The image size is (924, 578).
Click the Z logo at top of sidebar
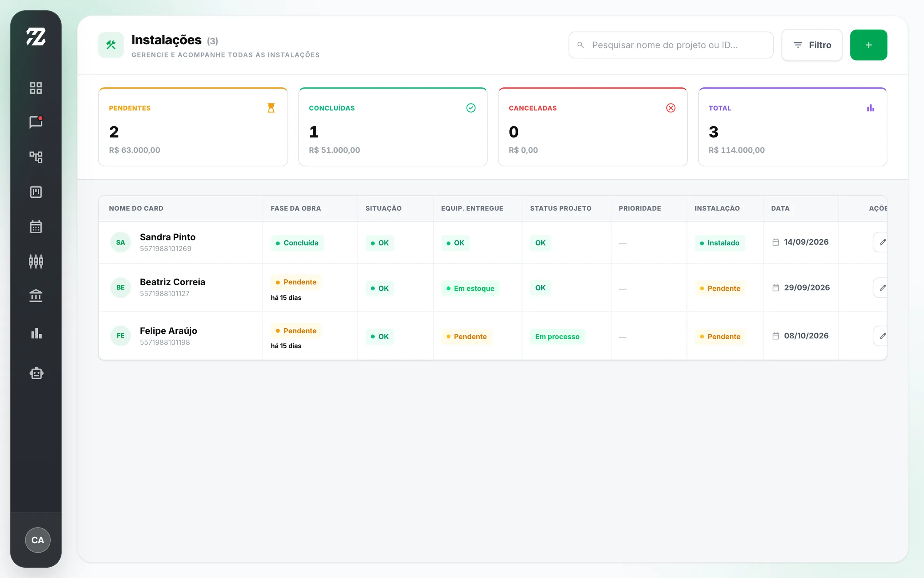36,37
